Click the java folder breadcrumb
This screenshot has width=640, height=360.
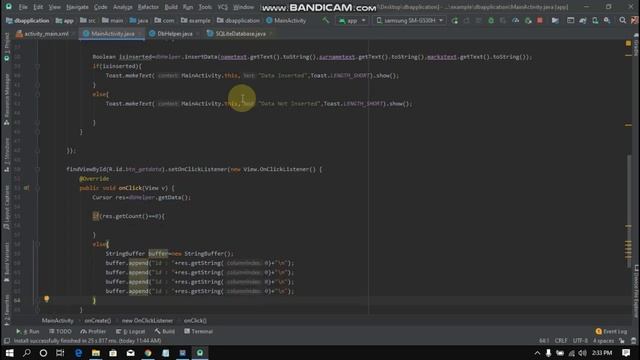139,20
